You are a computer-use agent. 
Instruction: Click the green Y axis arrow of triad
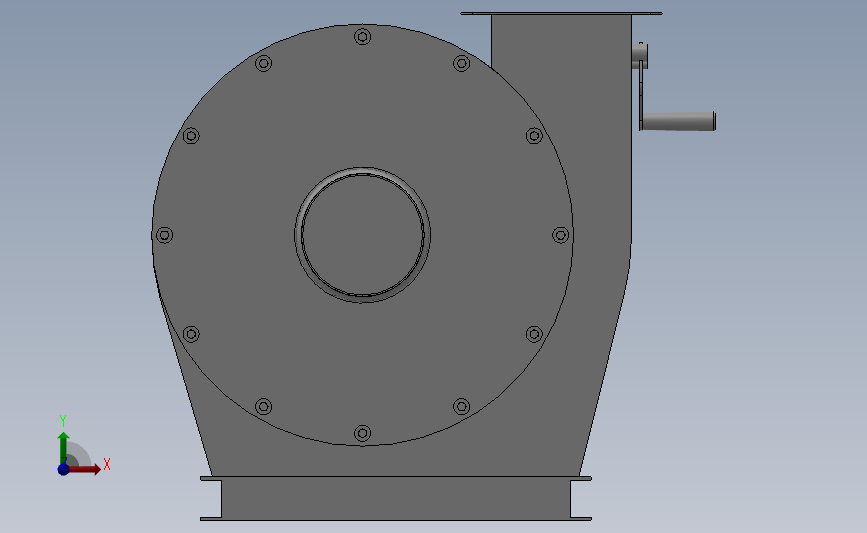coord(64,449)
